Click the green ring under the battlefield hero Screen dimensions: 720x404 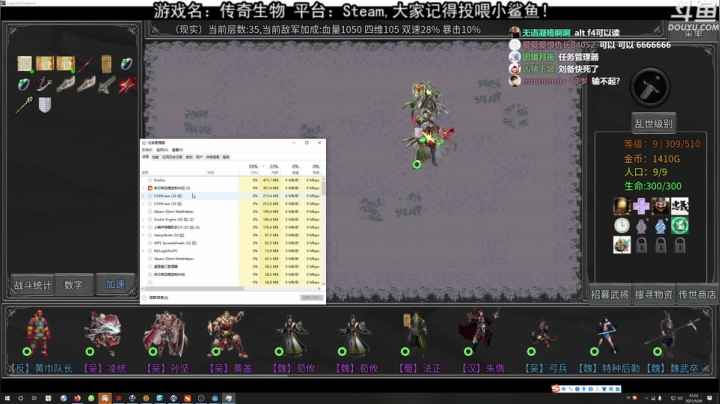pyautogui.click(x=416, y=164)
